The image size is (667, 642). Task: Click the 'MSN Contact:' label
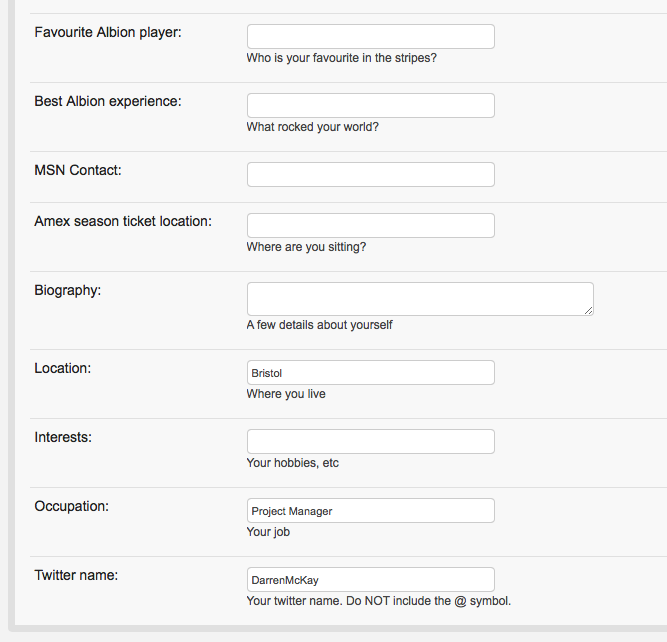78,170
